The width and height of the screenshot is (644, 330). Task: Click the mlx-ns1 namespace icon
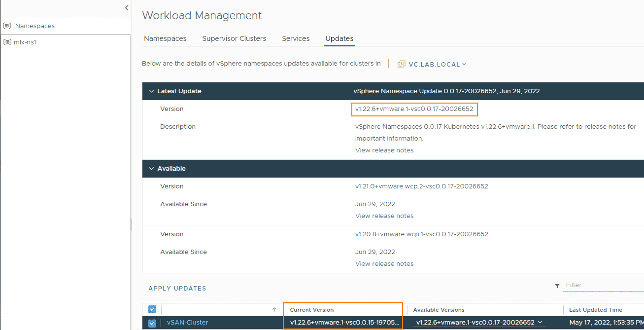[x=7, y=42]
